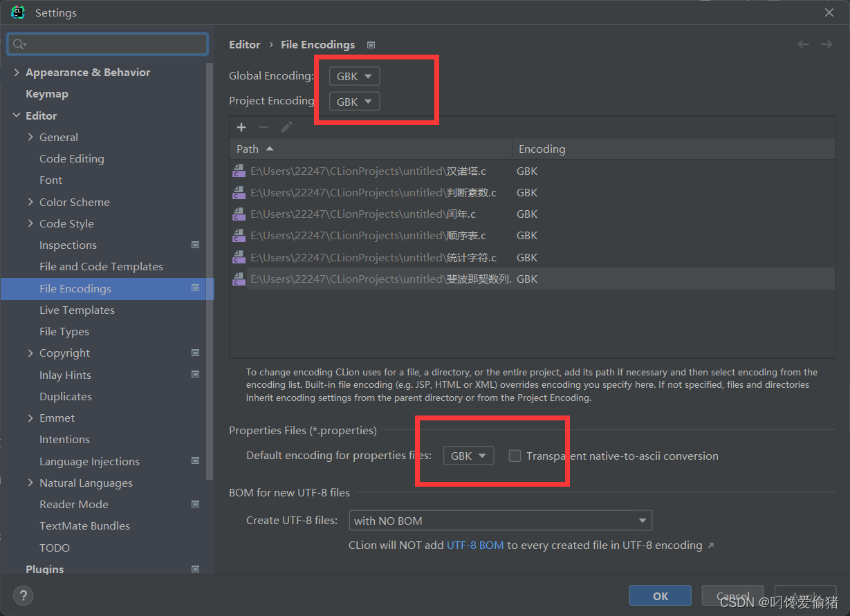Expand the General subsection
The width and height of the screenshot is (850, 616).
[30, 137]
